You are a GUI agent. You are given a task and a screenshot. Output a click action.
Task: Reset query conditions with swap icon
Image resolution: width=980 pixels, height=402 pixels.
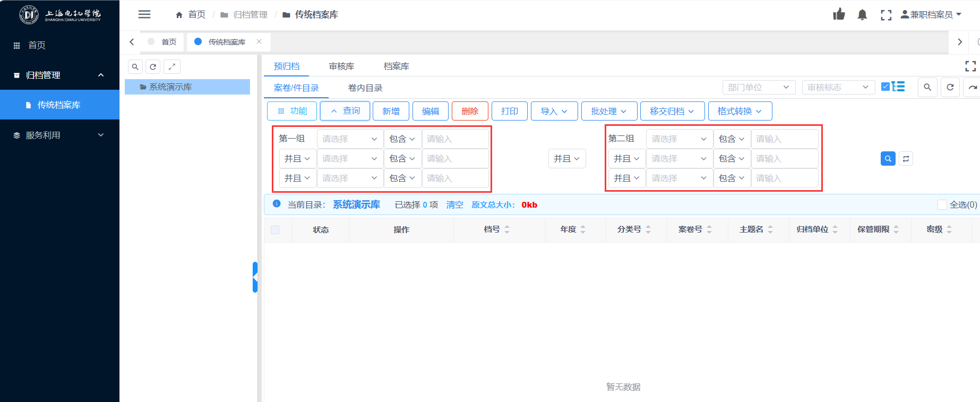point(906,159)
